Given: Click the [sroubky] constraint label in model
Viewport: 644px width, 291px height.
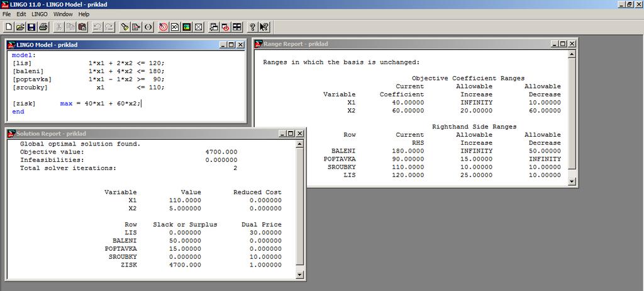Looking at the screenshot, I should [30, 88].
